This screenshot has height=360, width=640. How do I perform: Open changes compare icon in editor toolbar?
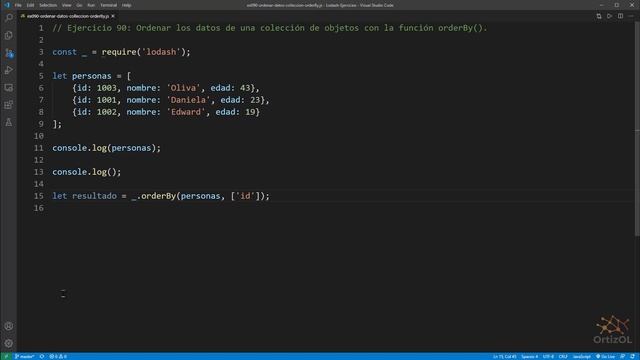point(599,16)
